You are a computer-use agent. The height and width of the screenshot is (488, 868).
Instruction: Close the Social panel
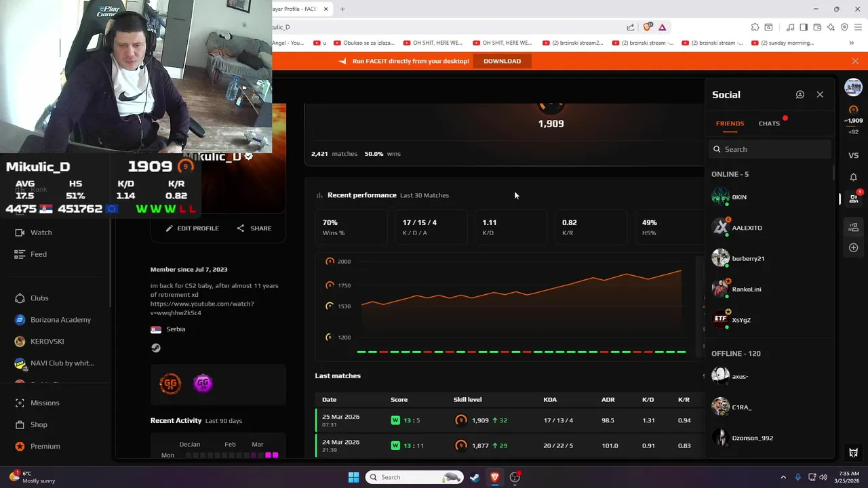click(x=820, y=95)
